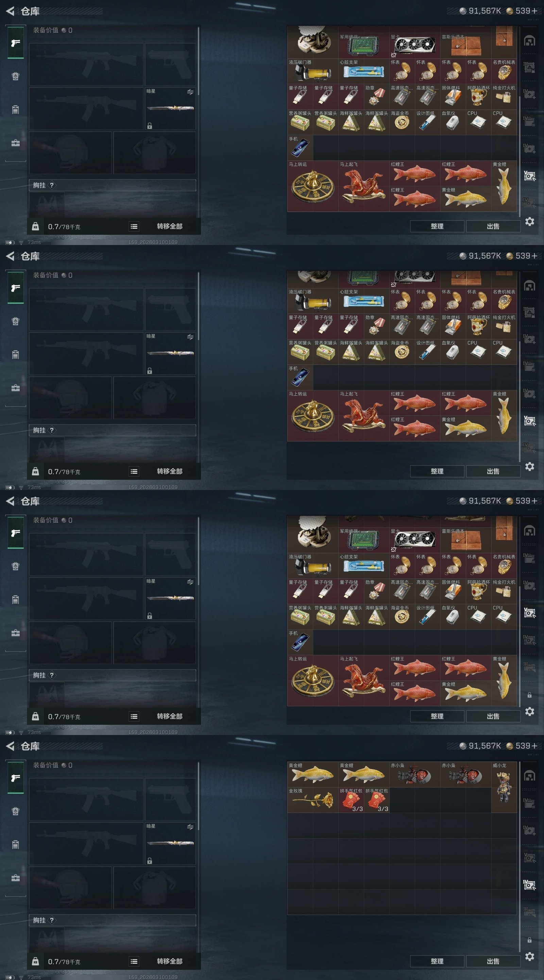Click the 马上转运 wheel item in top panel
This screenshot has height=980, width=544.
pos(312,186)
